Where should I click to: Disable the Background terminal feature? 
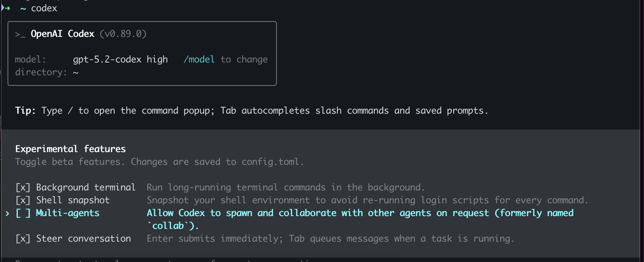(x=23, y=187)
